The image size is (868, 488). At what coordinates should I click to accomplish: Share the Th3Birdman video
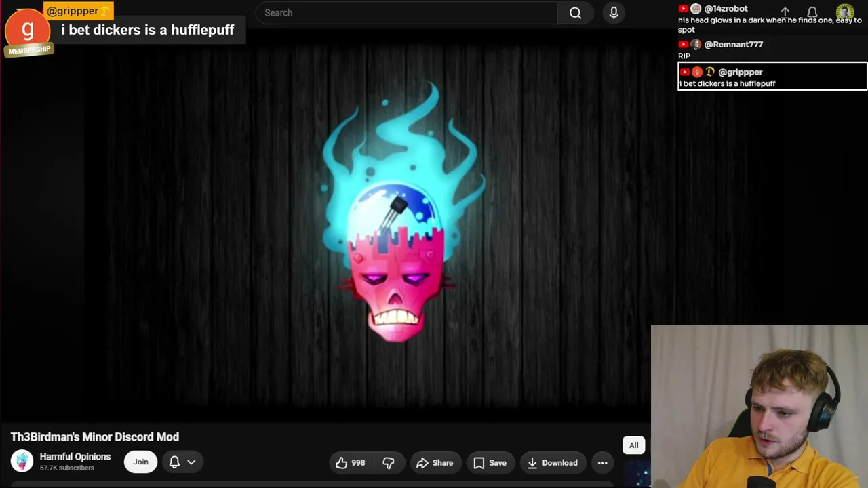point(435,463)
